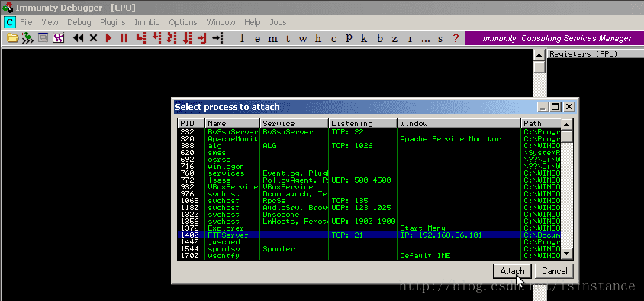The height and width of the screenshot is (301, 644).
Task: Click the red question mark help icon
Action: click(456, 39)
